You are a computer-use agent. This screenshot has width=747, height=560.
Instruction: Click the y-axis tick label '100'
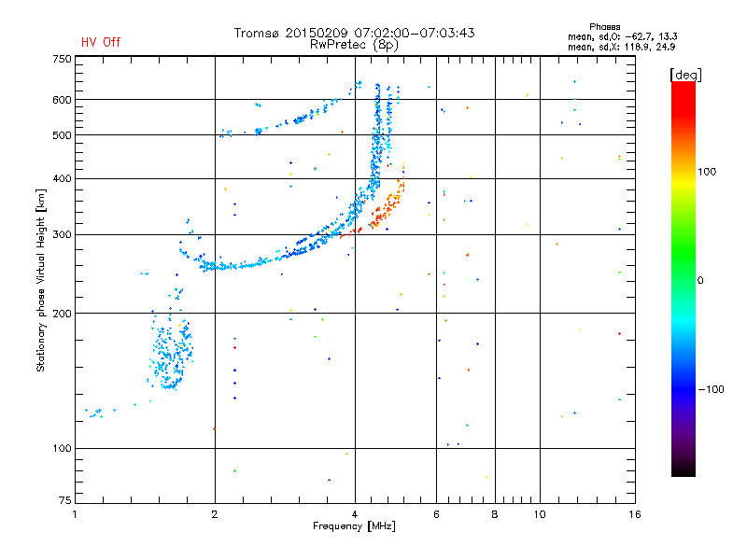click(62, 448)
